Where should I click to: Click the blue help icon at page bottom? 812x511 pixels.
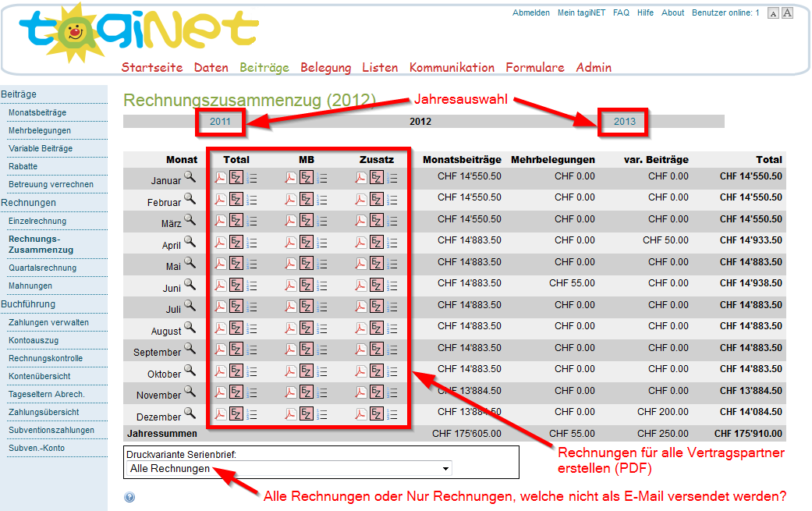pos(129,497)
